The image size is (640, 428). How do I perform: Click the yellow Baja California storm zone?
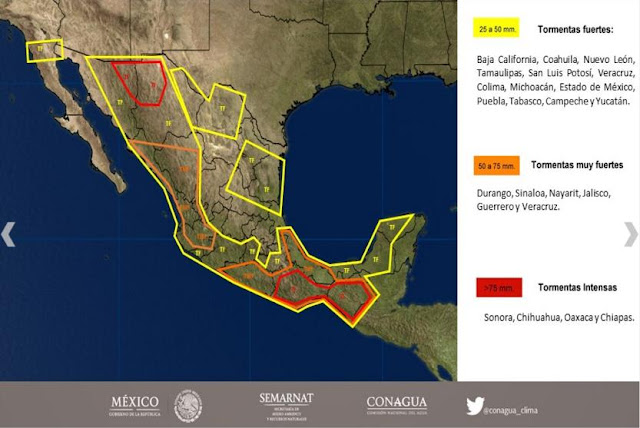coord(45,51)
